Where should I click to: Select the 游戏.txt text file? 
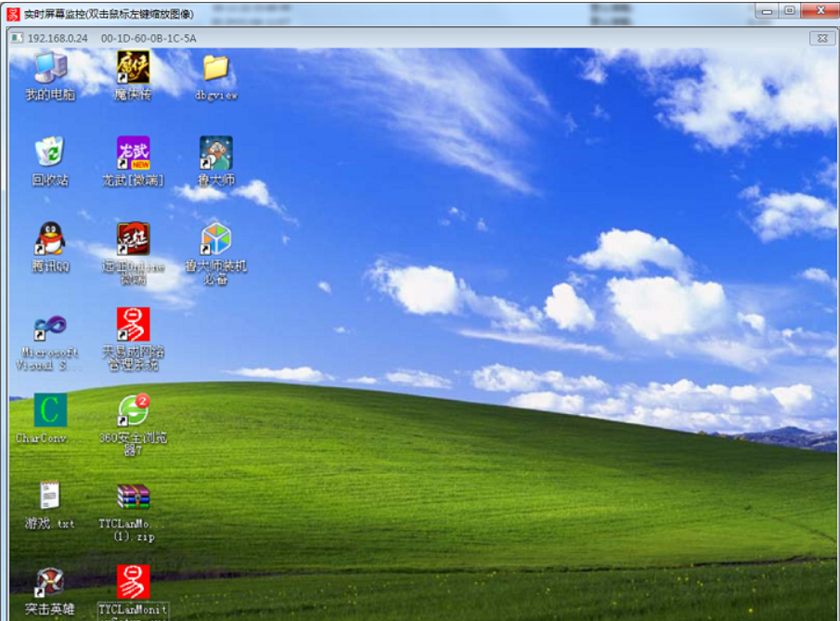[x=50, y=504]
